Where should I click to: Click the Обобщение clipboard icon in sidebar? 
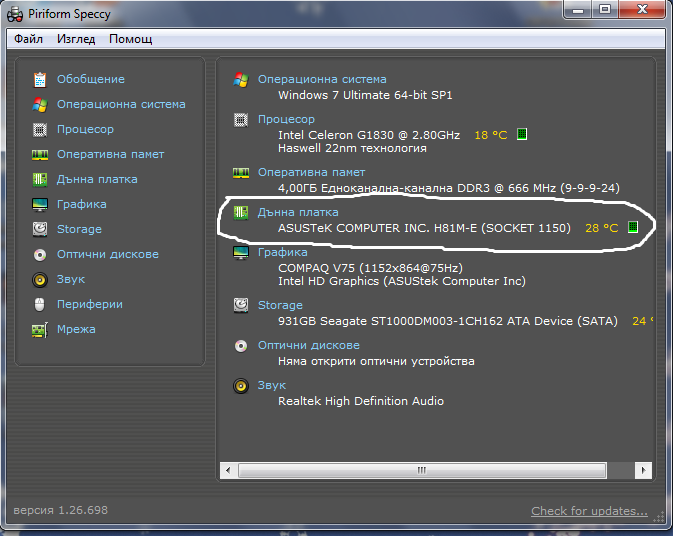click(x=40, y=79)
